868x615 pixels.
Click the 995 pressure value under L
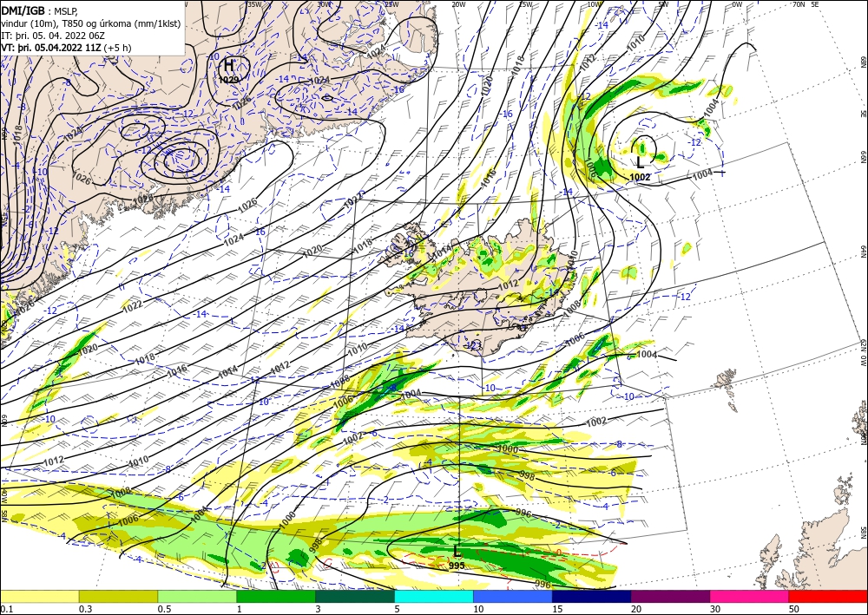click(x=457, y=566)
